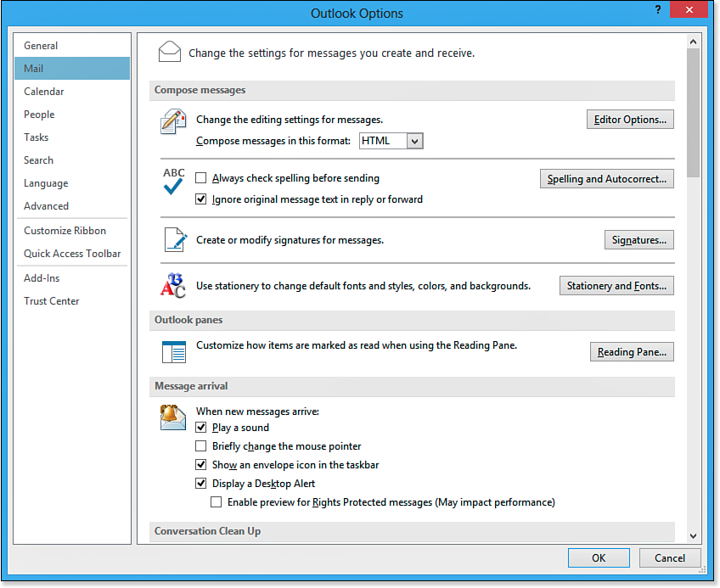Click the pencil-and-paper editing settings icon

(173, 121)
